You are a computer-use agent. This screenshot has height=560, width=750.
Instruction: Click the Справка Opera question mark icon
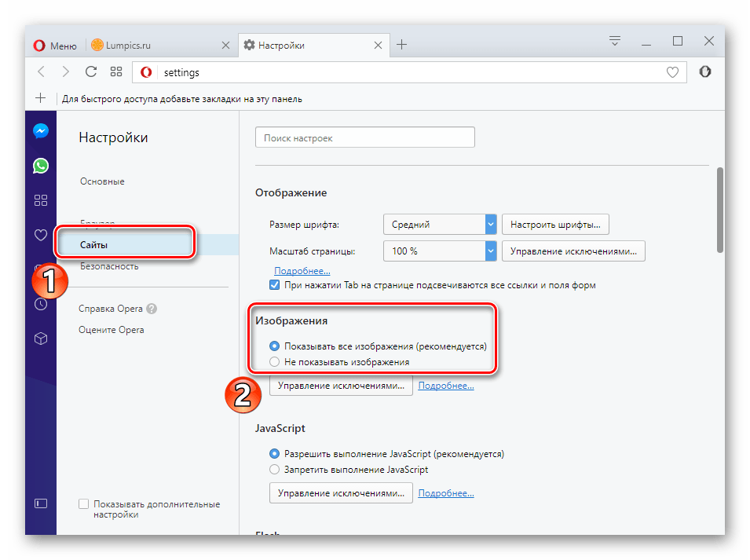point(152,309)
